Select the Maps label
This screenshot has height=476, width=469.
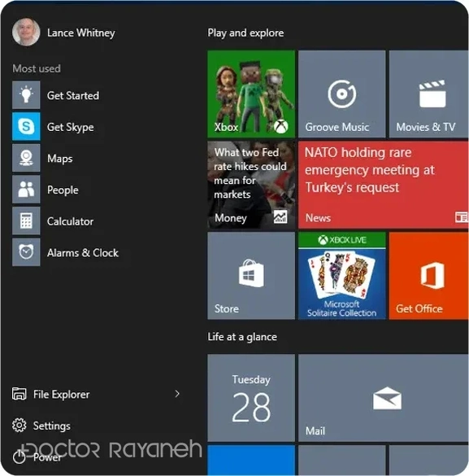pyautogui.click(x=59, y=159)
